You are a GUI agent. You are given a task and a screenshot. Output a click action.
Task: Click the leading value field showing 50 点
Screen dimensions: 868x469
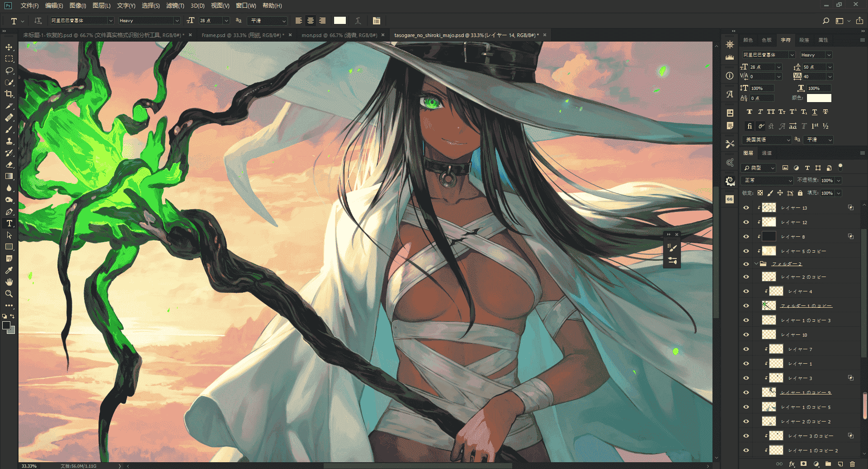pyautogui.click(x=814, y=67)
